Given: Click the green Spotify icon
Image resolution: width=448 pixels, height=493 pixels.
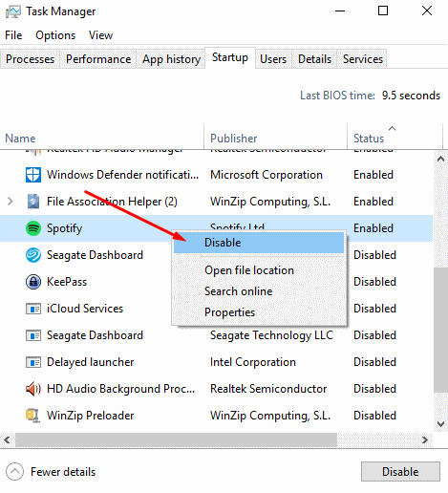Looking at the screenshot, I should (x=33, y=228).
